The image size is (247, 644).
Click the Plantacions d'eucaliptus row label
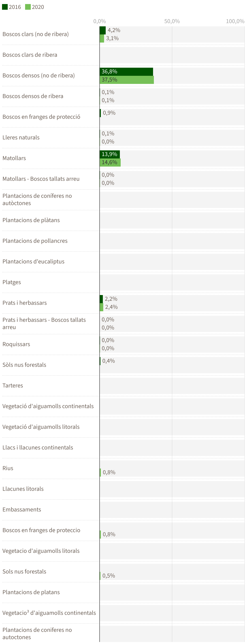coord(33,261)
